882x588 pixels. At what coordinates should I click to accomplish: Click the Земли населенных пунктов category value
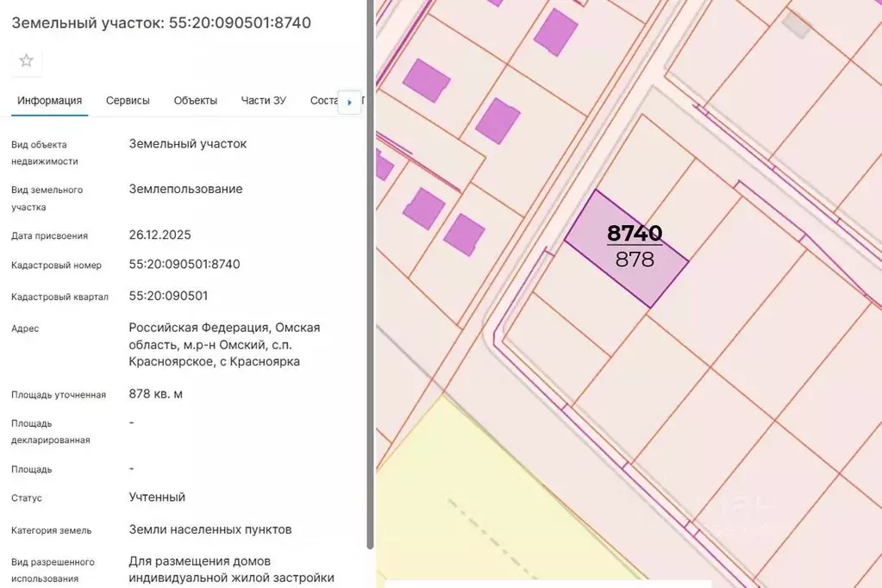click(210, 529)
